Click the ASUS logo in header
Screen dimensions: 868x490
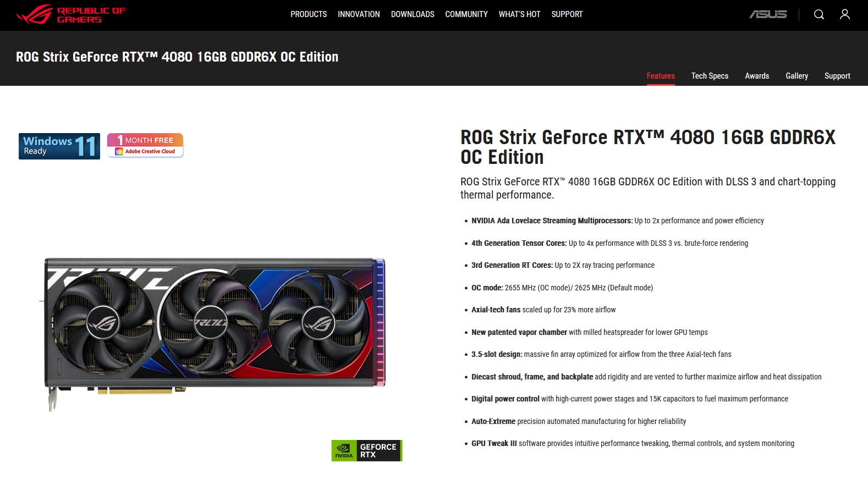(768, 14)
